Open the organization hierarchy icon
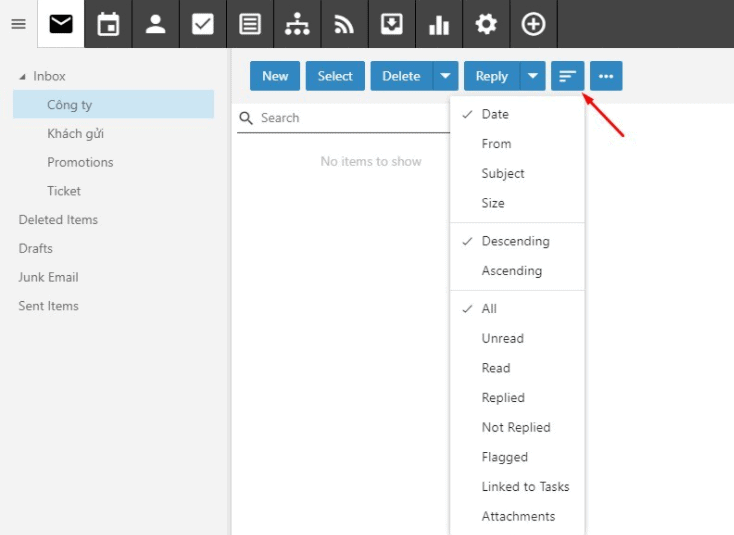The width and height of the screenshot is (734, 535). point(297,24)
